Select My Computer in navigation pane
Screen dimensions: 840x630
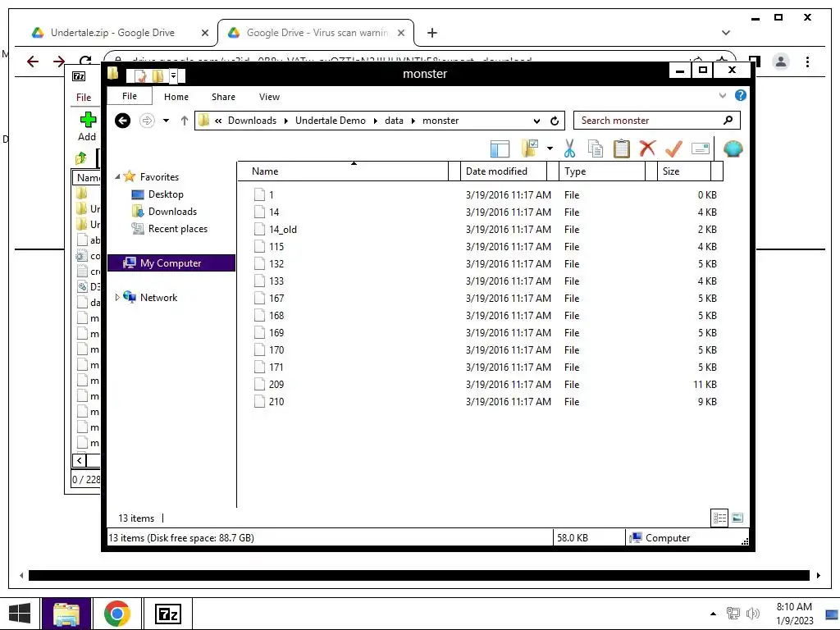click(171, 263)
